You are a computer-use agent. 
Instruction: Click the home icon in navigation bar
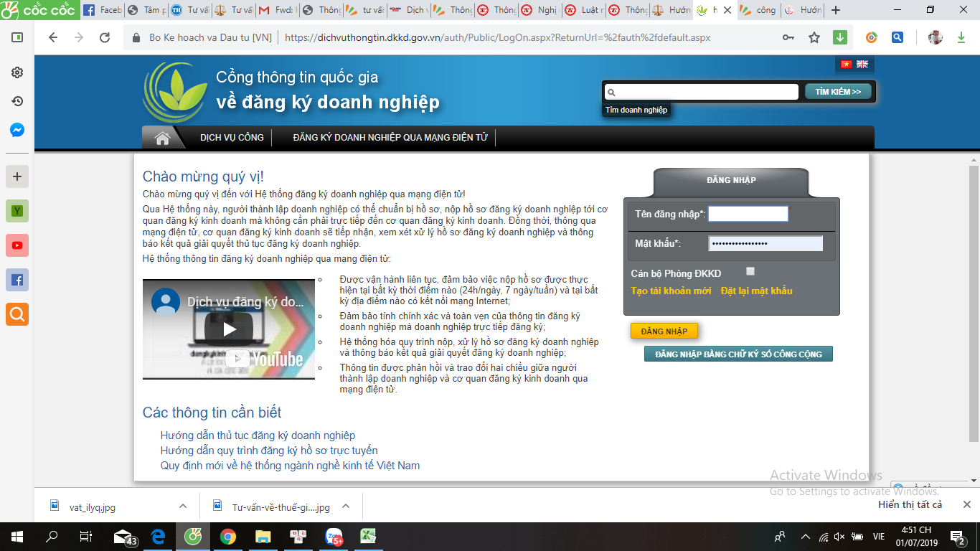click(x=162, y=138)
